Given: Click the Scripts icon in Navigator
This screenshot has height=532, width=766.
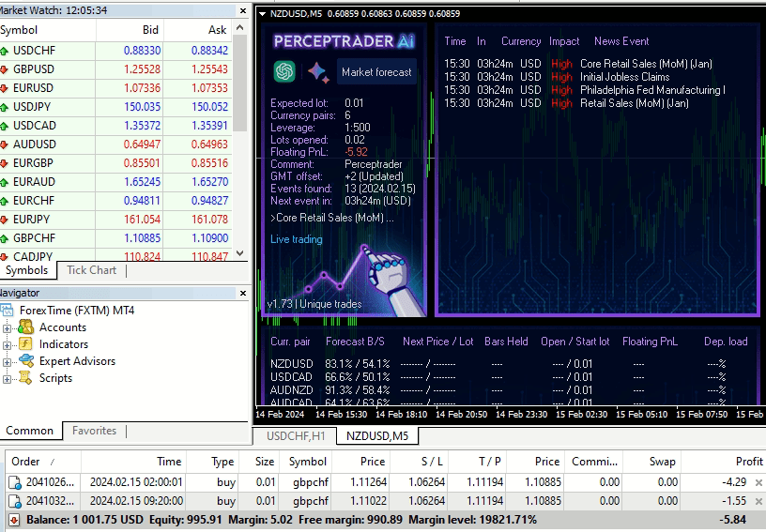Looking at the screenshot, I should coord(26,378).
